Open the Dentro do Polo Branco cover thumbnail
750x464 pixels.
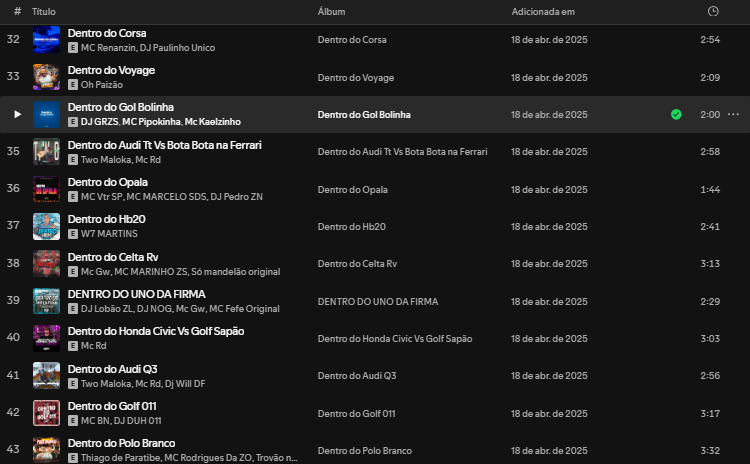[46, 450]
